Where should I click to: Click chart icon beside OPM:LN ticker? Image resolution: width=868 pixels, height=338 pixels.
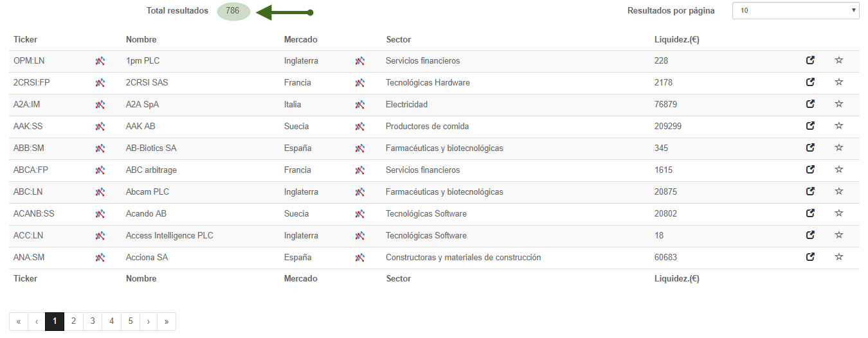tap(100, 61)
